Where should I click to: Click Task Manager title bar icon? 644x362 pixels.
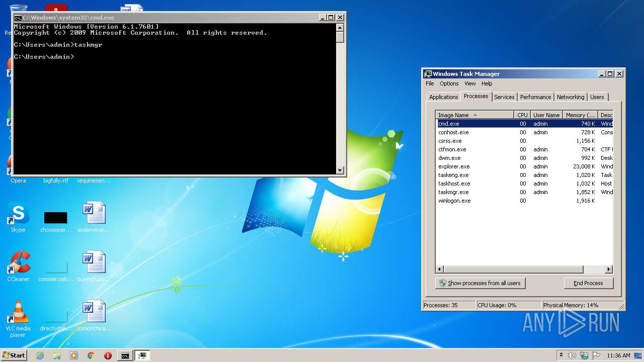[428, 74]
